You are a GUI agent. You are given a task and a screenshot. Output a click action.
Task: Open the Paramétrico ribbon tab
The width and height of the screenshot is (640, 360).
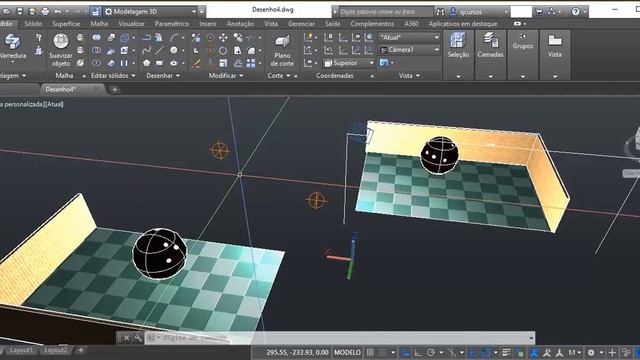click(x=172, y=24)
